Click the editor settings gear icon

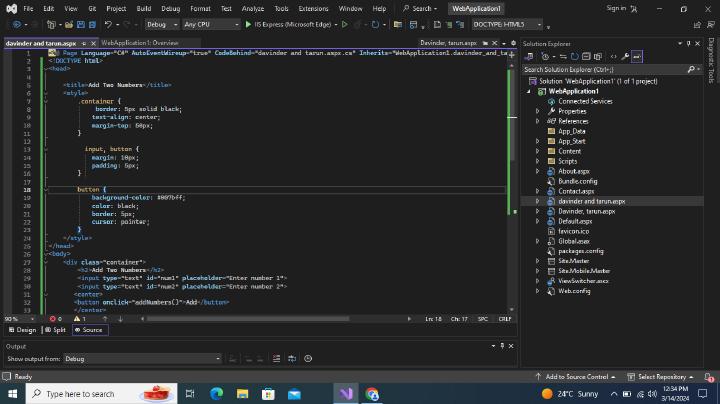513,43
